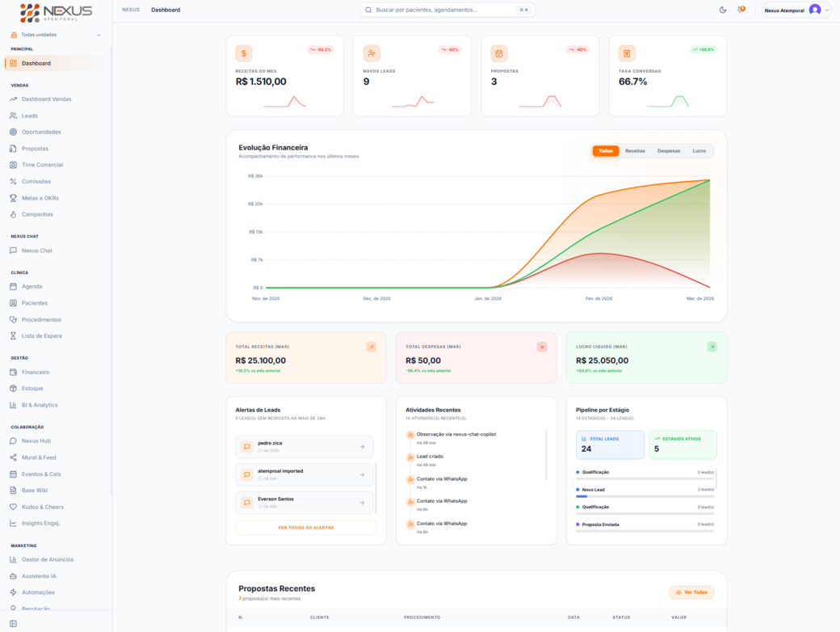Open the notifications bell
840x632 pixels.
[x=741, y=10]
